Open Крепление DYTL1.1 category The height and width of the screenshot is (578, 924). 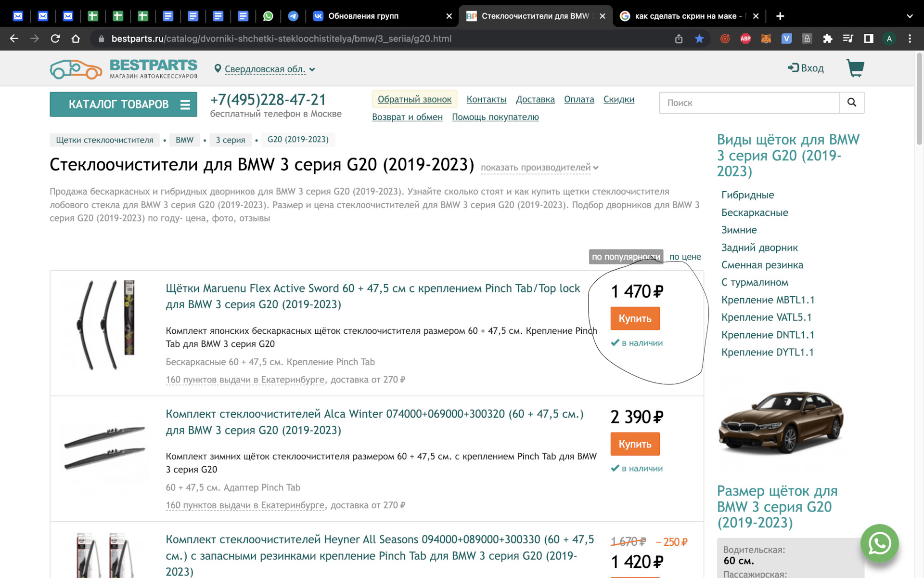[x=767, y=352]
